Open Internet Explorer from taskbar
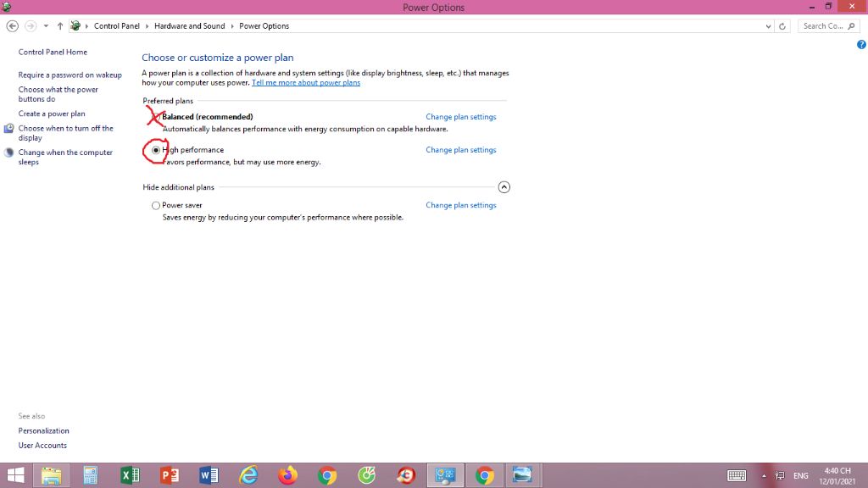The image size is (868, 488). click(x=248, y=475)
